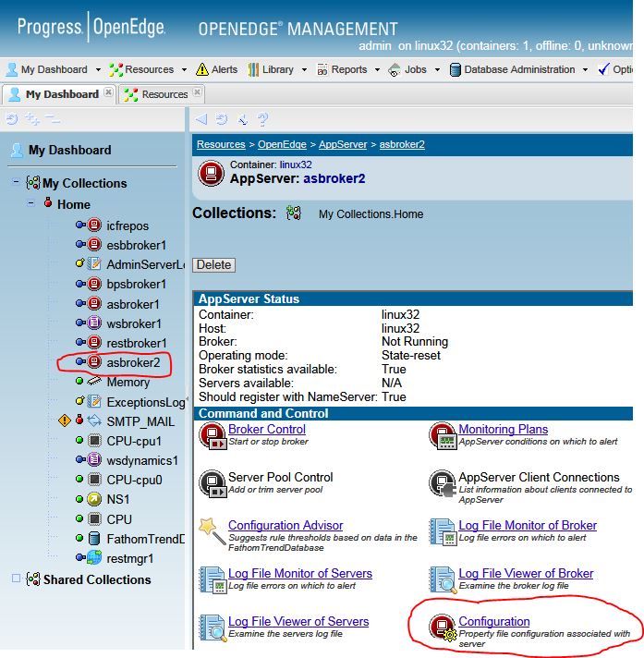Image resolution: width=644 pixels, height=658 pixels.
Task: Click the Log File Monitor of Broker icon
Action: 443,531
